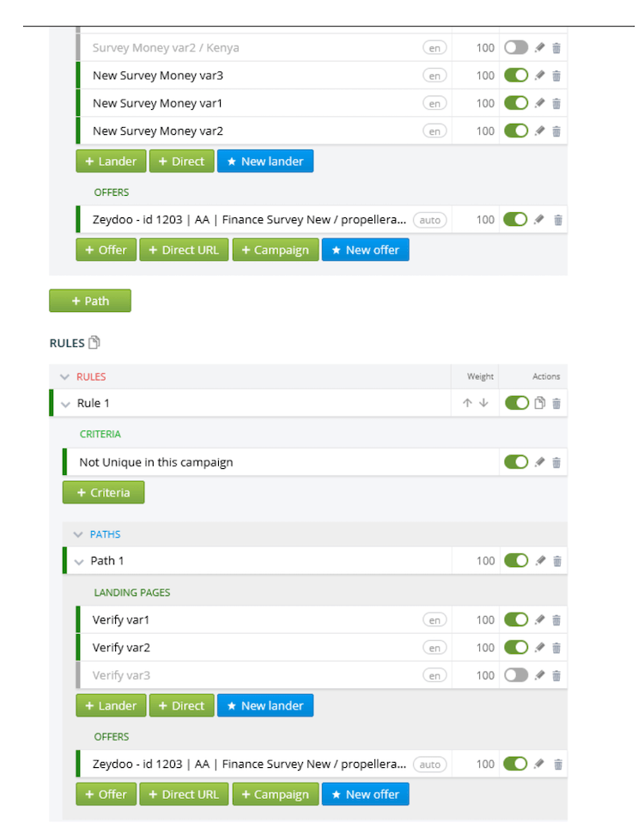Screen dimensions: 644x829
Task: Move Rule 1 up with arrow
Action: (x=467, y=403)
